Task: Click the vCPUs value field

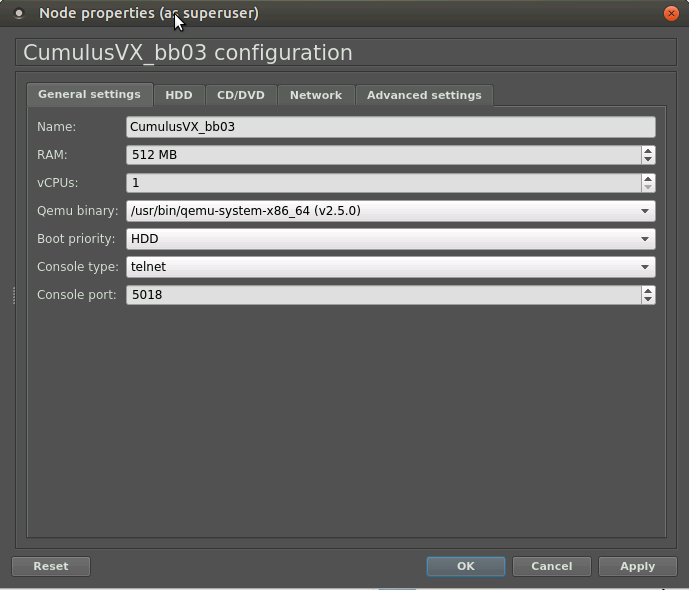Action: tap(383, 183)
